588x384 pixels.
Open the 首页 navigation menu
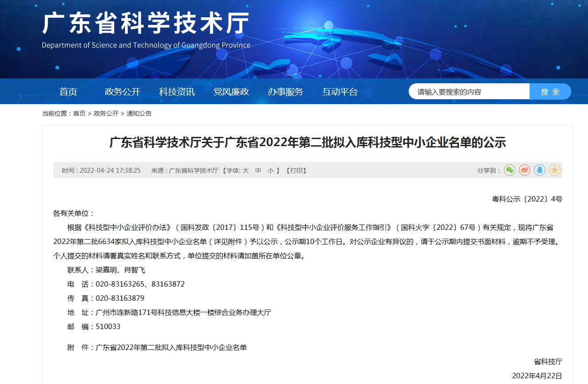pyautogui.click(x=68, y=92)
